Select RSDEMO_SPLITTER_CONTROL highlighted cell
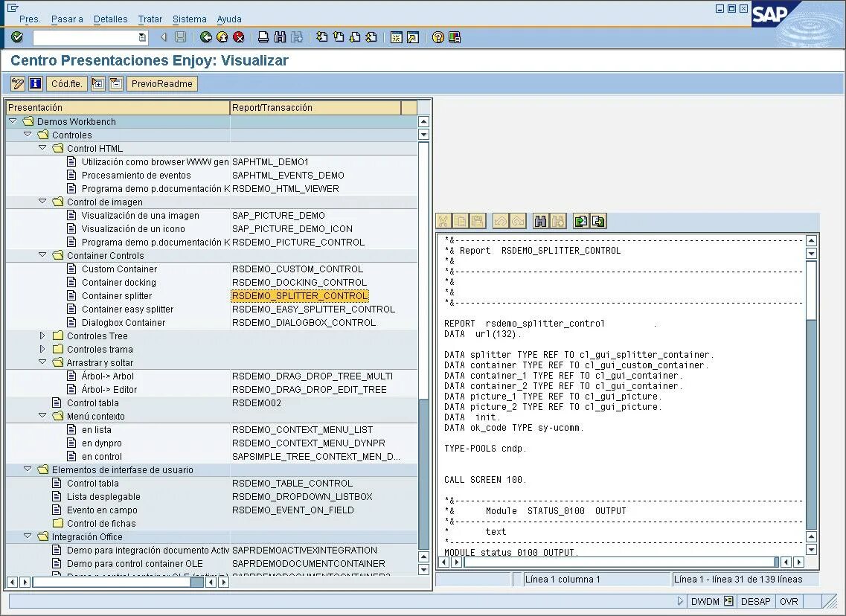This screenshot has width=846, height=616. [300, 295]
